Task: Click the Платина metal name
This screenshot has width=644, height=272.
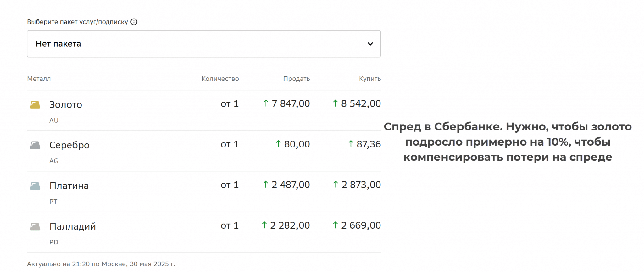Action: [x=69, y=186]
